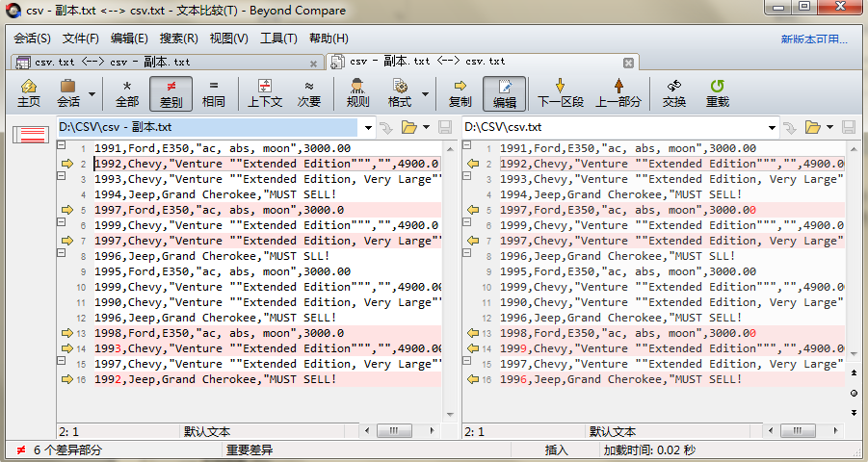
Task: Go to previous section with 上一部分
Action: point(618,92)
